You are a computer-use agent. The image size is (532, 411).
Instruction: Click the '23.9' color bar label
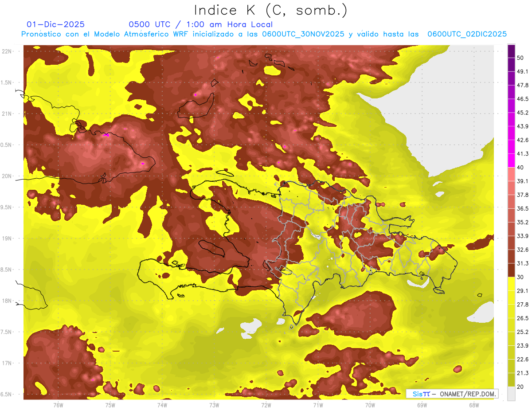click(x=523, y=346)
